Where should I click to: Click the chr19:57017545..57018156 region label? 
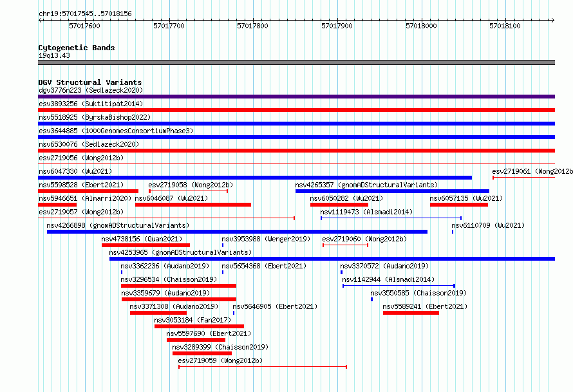(x=85, y=14)
